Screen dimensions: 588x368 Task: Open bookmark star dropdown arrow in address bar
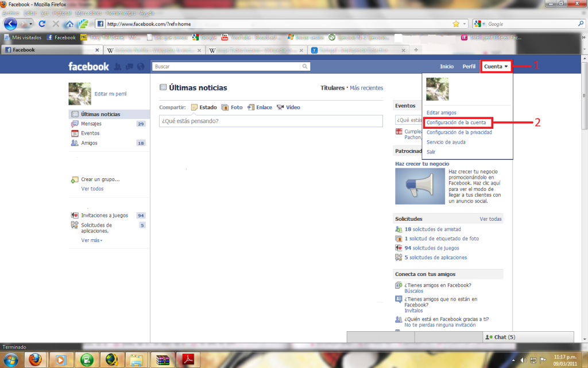tap(465, 24)
